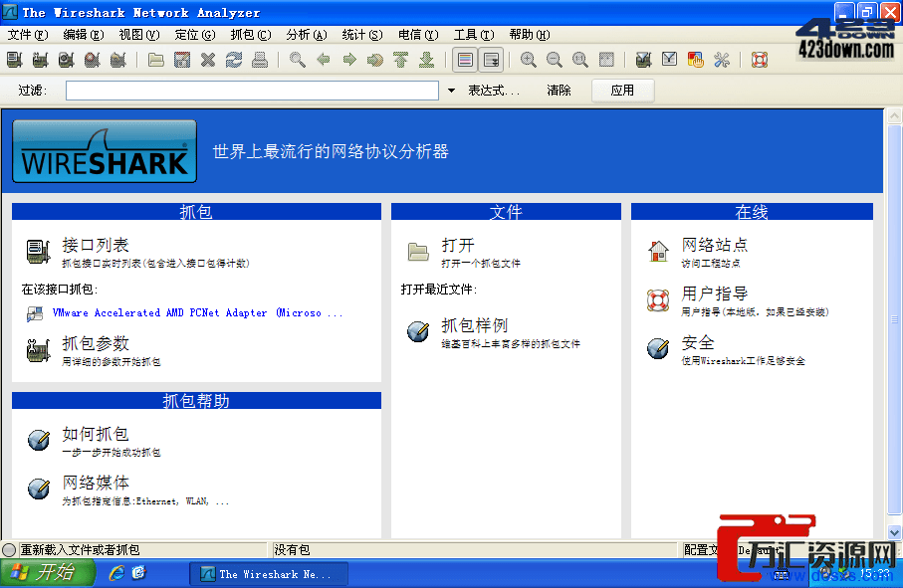Zoom out using toolbar magnifier minus
This screenshot has height=588, width=903.
point(554,60)
